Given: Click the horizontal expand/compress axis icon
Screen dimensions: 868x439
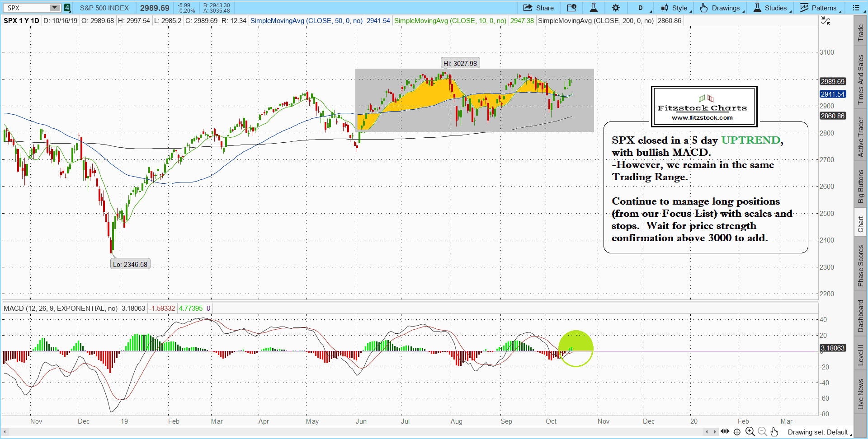Looking at the screenshot, I should [725, 432].
